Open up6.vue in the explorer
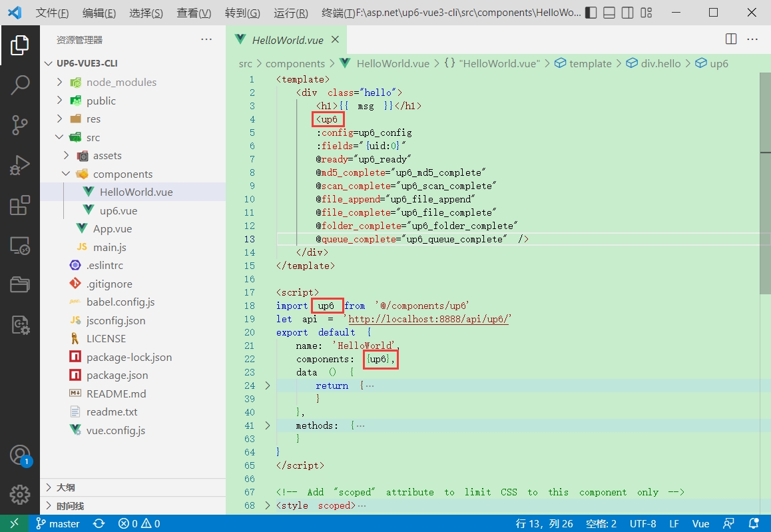Screen dimensions: 771x532 pyautogui.click(x=118, y=210)
